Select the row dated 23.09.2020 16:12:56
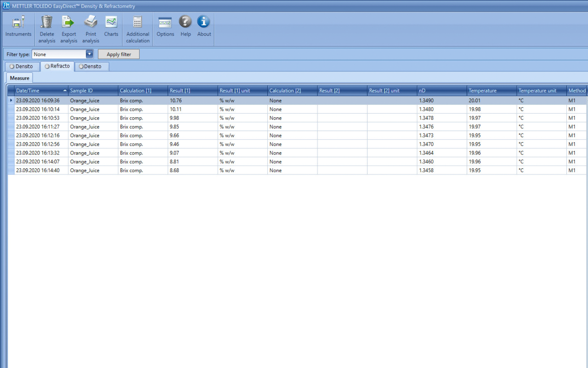This screenshot has height=368, width=588. 297,144
